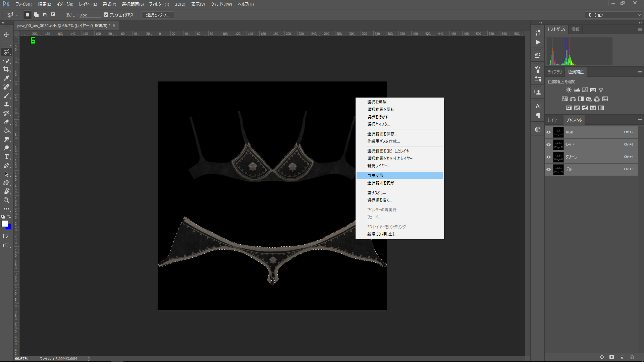Switch to the レイヤー panel tab
644x362 pixels.
[x=554, y=120]
